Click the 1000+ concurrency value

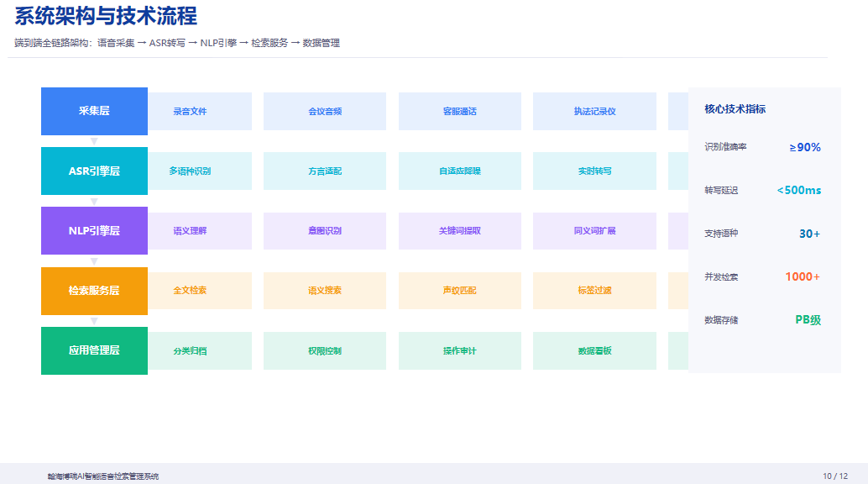tap(803, 276)
